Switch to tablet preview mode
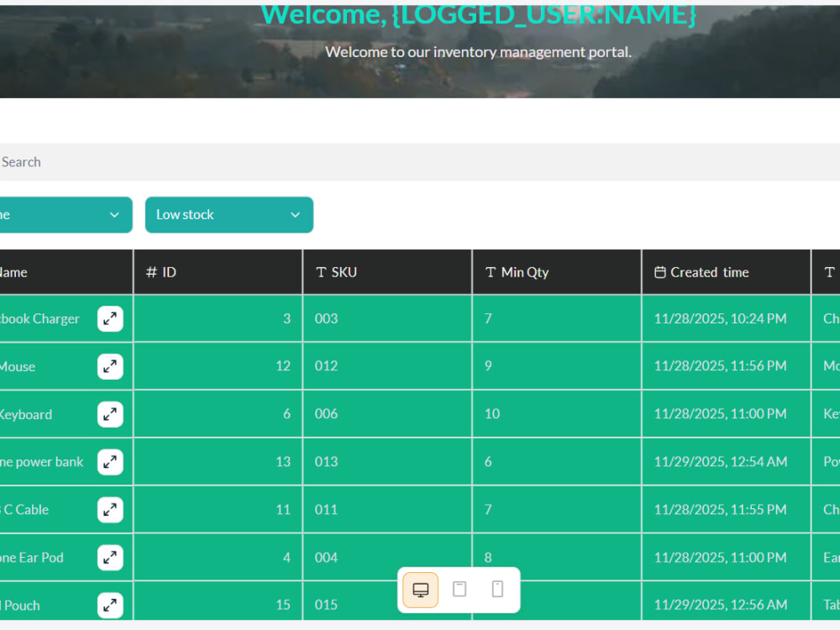Screen dimensions: 840x630 pyautogui.click(x=459, y=590)
